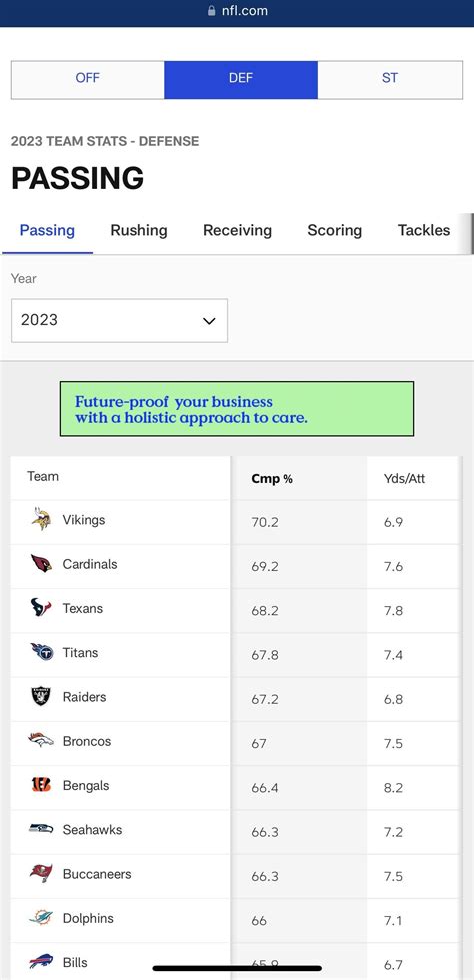Open the holistic approach to care ad
474x980 pixels.
point(237,409)
